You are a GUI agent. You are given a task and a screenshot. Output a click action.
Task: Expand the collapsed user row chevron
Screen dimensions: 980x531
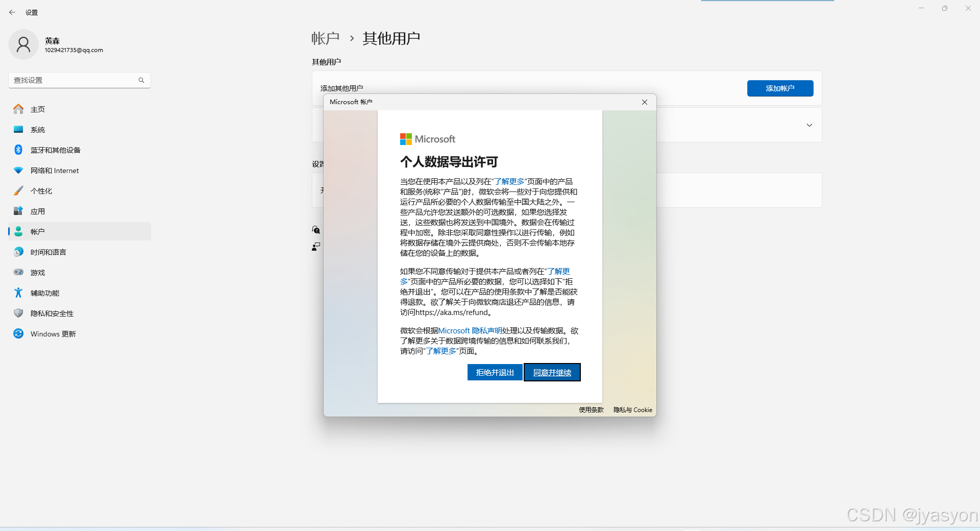pos(810,125)
